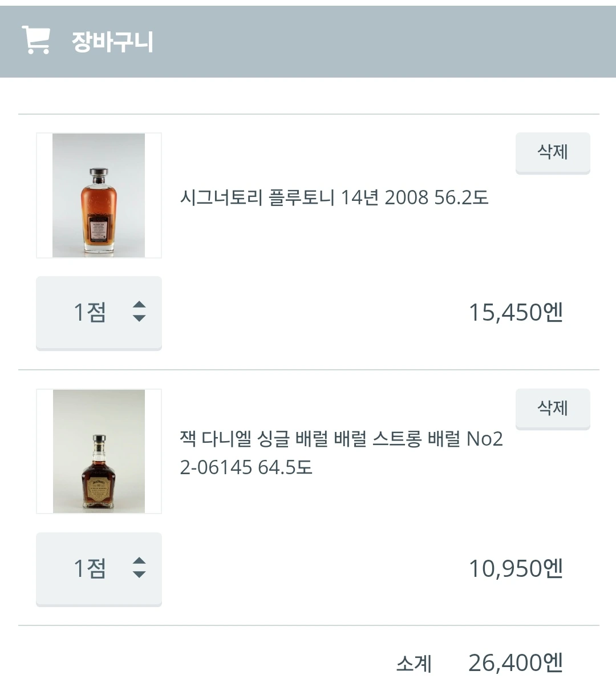Tap the 장바구니 header title
The image size is (616, 687).
[112, 42]
